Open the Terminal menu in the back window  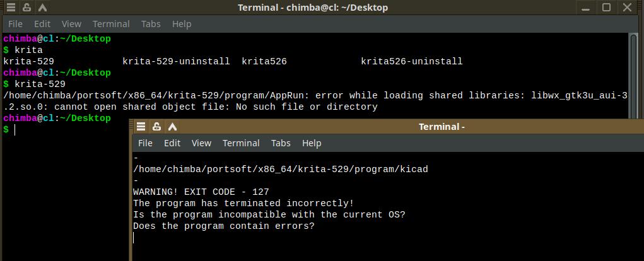coord(111,24)
